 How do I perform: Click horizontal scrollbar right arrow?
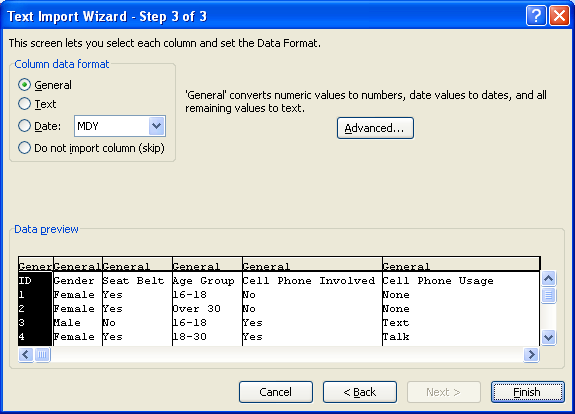click(x=531, y=355)
